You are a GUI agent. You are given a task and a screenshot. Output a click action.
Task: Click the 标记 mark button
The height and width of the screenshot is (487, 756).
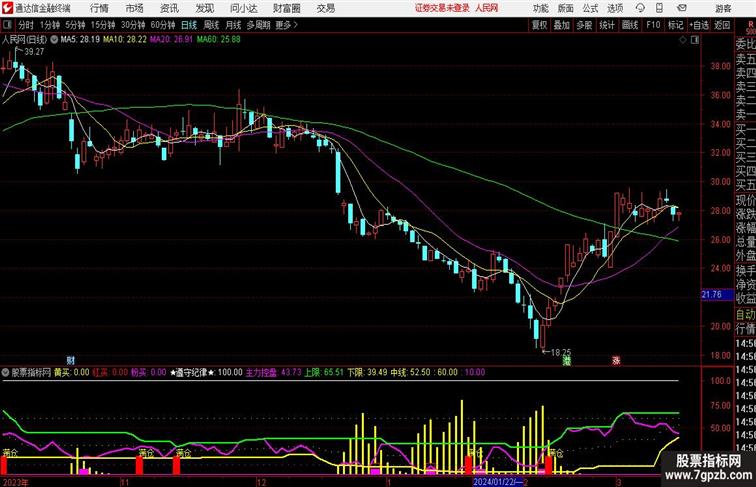tap(675, 25)
